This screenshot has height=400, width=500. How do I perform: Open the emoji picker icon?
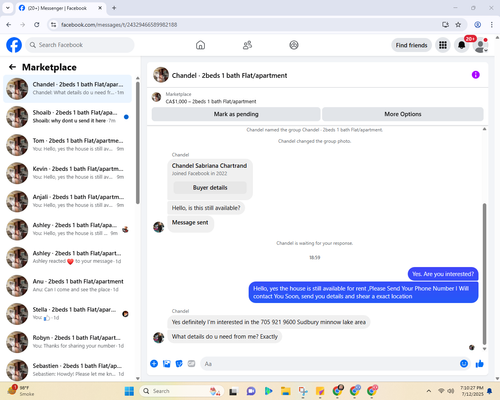click(x=464, y=364)
